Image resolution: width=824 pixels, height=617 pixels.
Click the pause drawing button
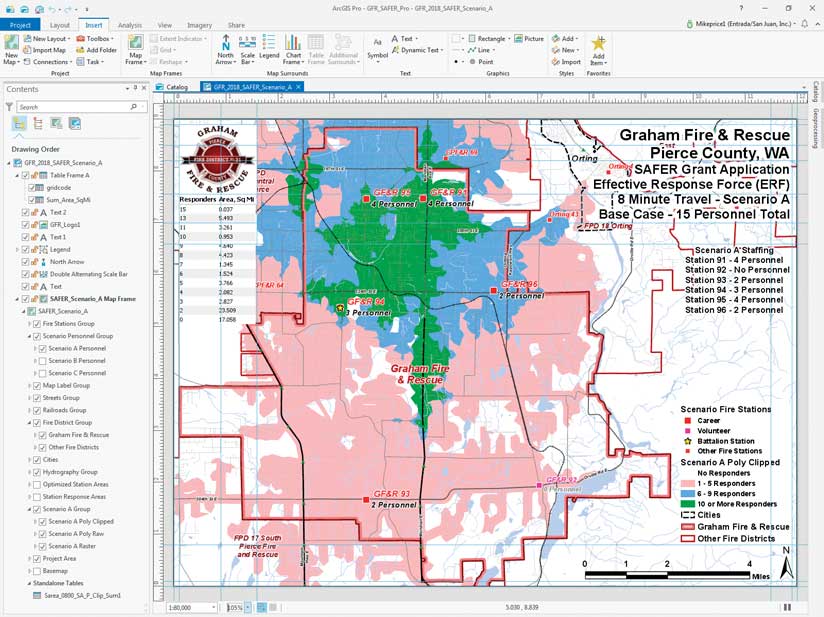(787, 608)
